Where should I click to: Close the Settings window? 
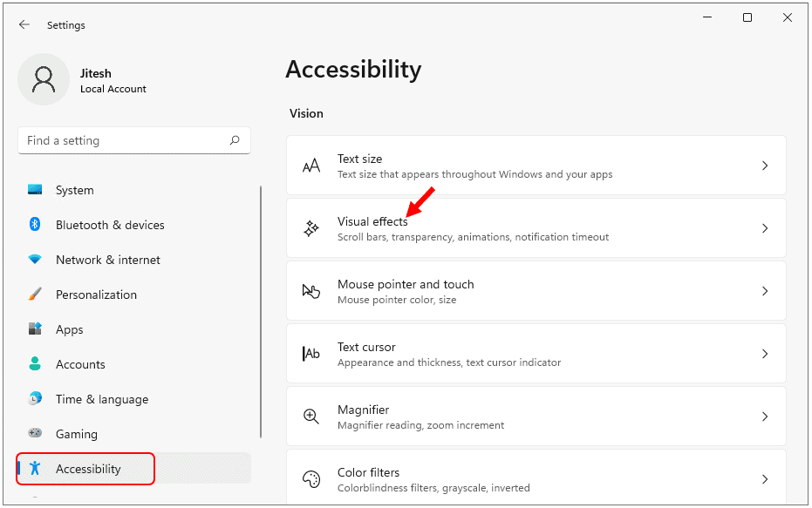pyautogui.click(x=787, y=17)
